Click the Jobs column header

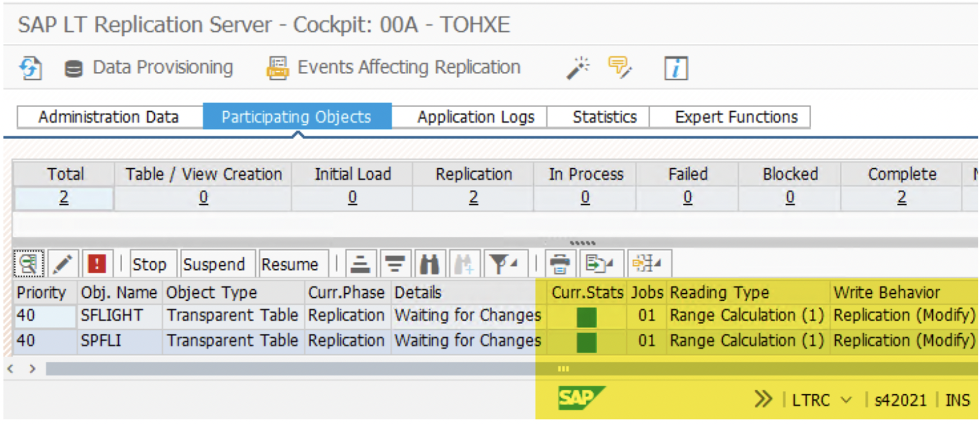point(647,293)
